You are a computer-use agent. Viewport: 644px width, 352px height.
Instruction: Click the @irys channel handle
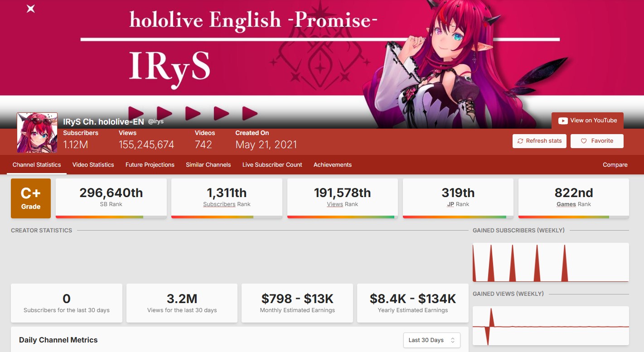pyautogui.click(x=156, y=122)
